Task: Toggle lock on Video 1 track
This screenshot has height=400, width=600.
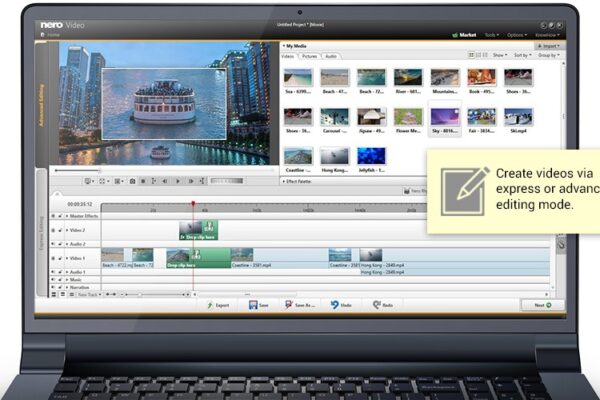Action: click(60, 258)
